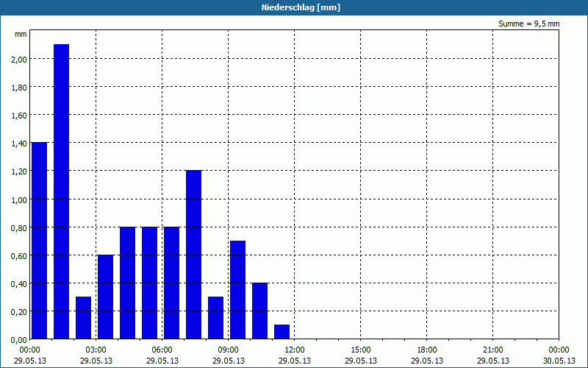This screenshot has width=588, height=368.
Task: Select the 0,30 bar just before 03:00
Action: click(83, 318)
